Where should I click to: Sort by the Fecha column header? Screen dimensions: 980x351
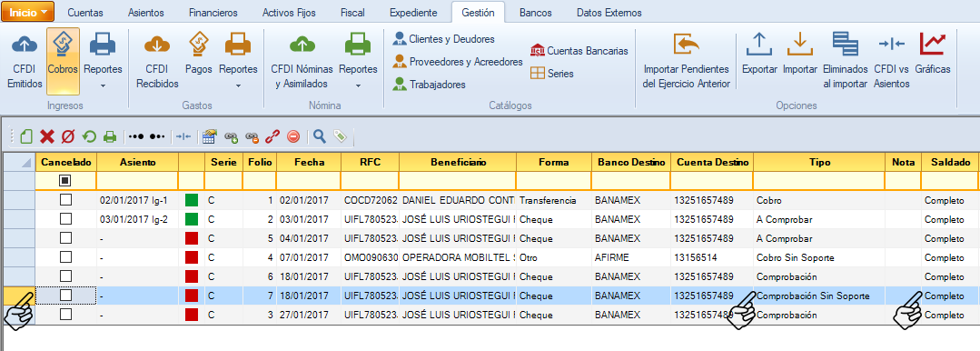coord(309,162)
